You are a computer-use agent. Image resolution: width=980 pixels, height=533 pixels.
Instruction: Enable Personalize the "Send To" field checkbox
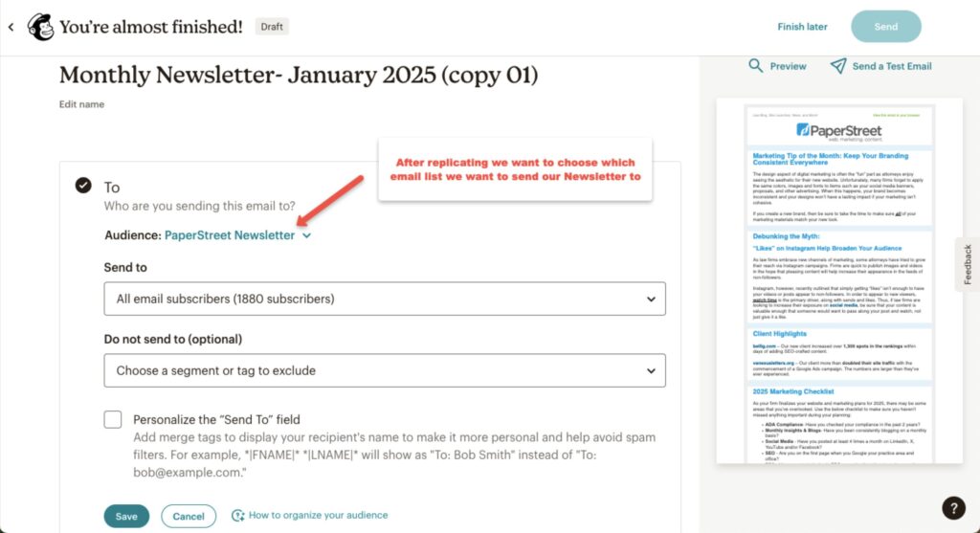pos(113,419)
